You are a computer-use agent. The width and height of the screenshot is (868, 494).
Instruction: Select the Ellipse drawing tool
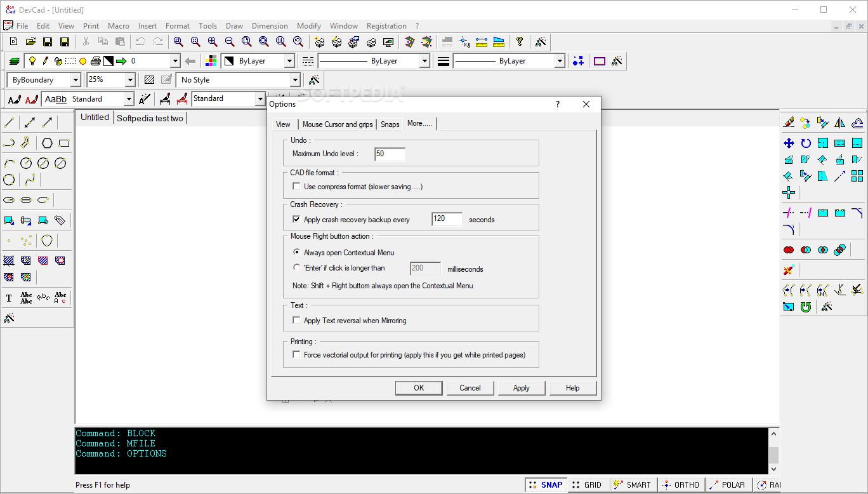tap(9, 199)
